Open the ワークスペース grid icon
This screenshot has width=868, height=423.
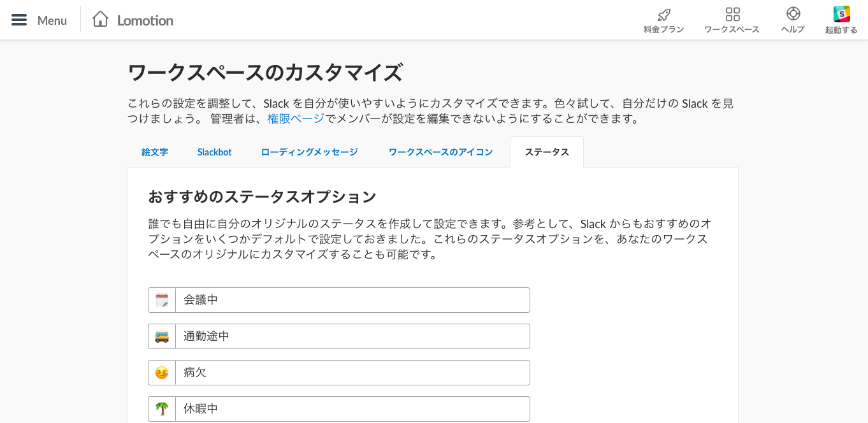pos(732,15)
